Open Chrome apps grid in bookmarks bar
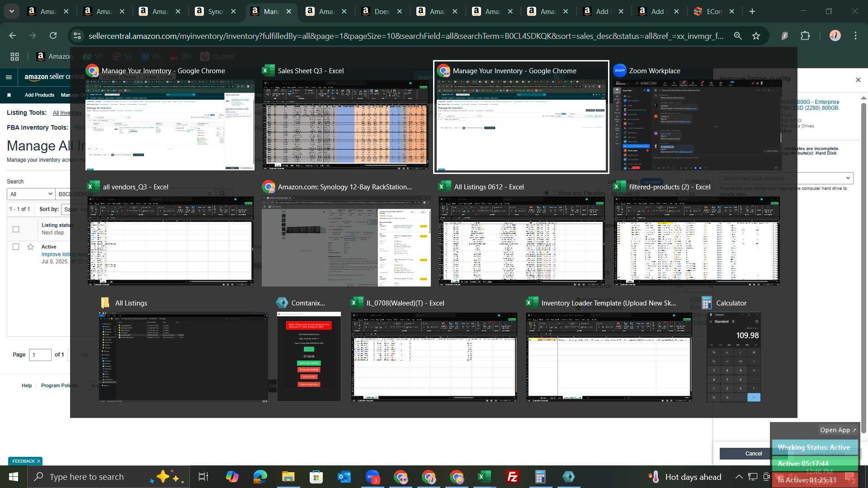The width and height of the screenshot is (868, 488). pos(15,56)
